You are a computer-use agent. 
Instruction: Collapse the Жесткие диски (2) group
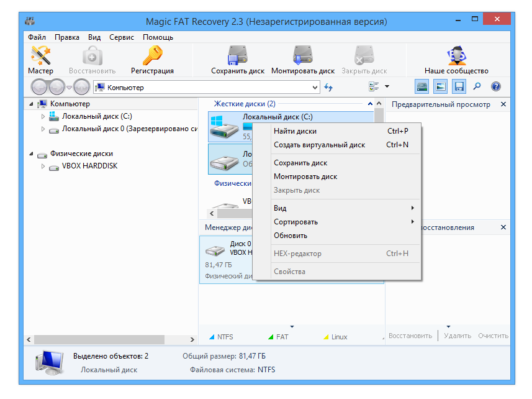tap(370, 104)
